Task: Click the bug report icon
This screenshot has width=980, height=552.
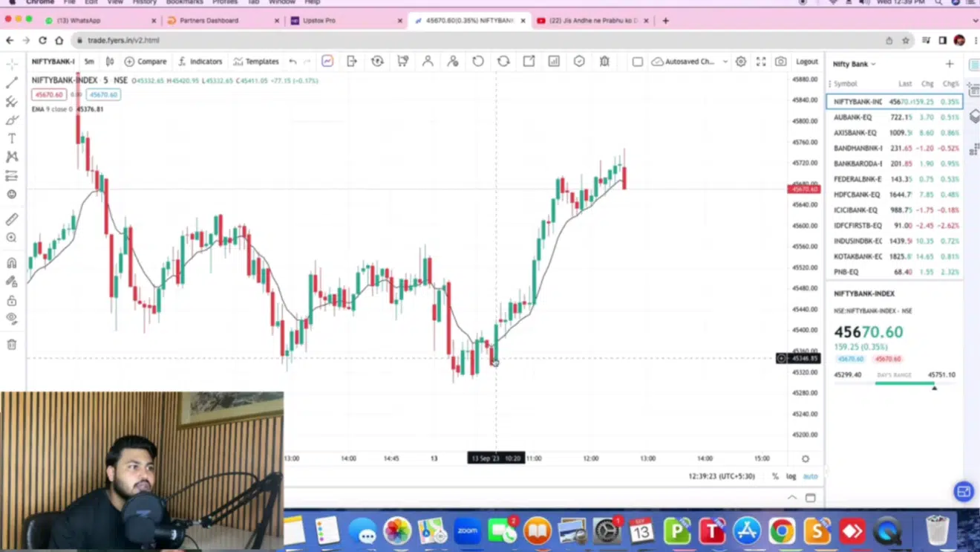Action: (604, 62)
